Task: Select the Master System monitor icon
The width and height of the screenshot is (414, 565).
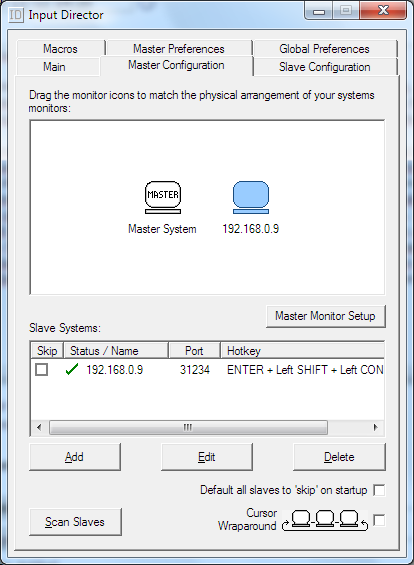Action: pos(163,197)
